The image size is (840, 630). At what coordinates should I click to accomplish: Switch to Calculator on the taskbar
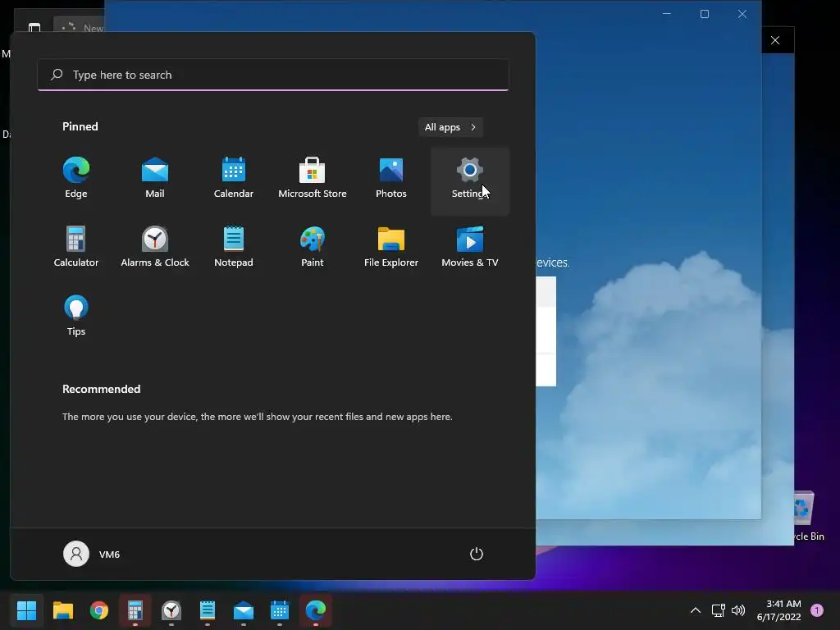[x=135, y=610]
